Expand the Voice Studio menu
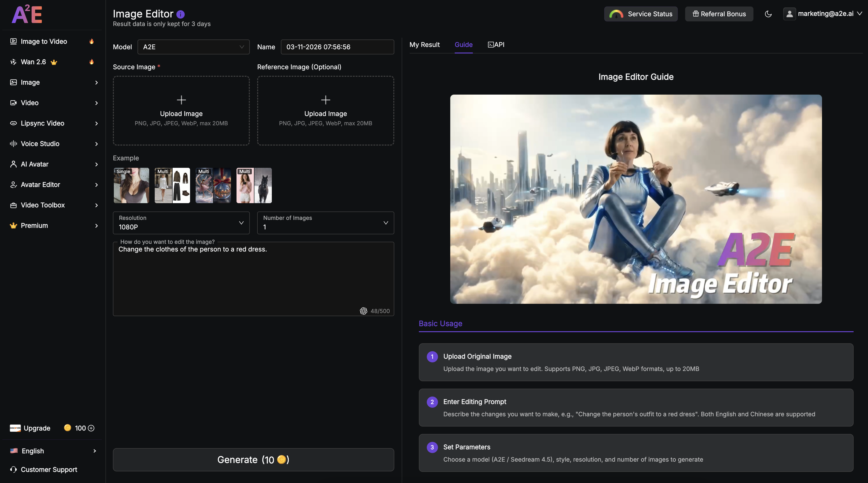The width and height of the screenshot is (868, 483). click(x=96, y=144)
